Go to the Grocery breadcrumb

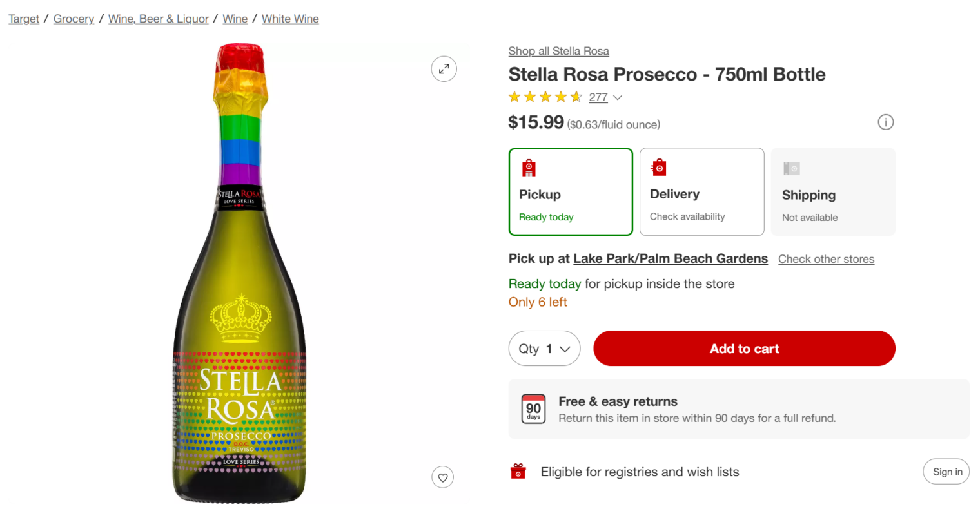73,19
